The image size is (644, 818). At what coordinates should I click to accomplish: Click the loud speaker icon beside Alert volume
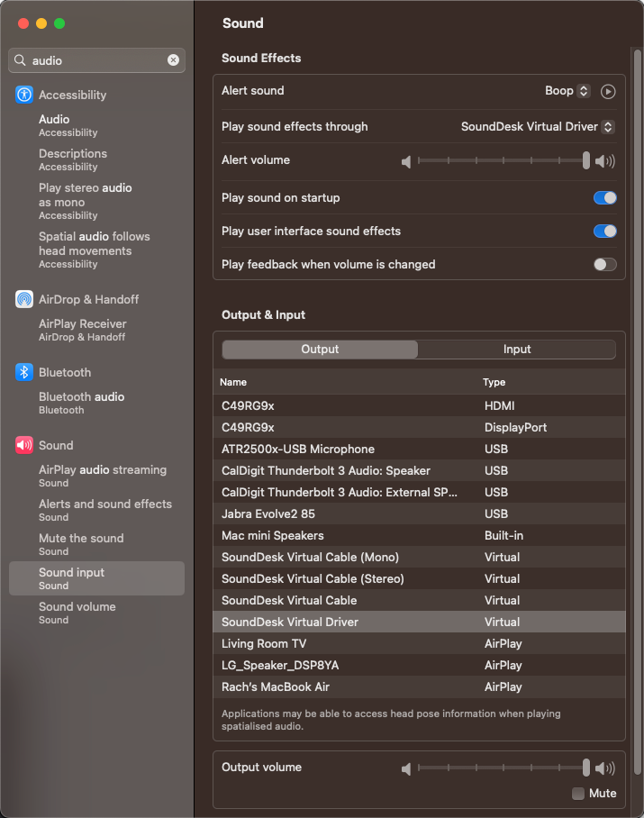click(x=605, y=161)
